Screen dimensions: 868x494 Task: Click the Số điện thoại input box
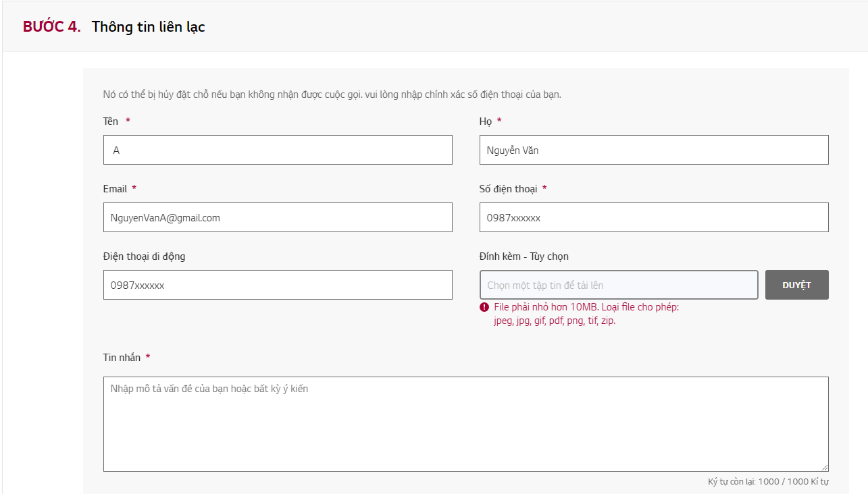(653, 217)
